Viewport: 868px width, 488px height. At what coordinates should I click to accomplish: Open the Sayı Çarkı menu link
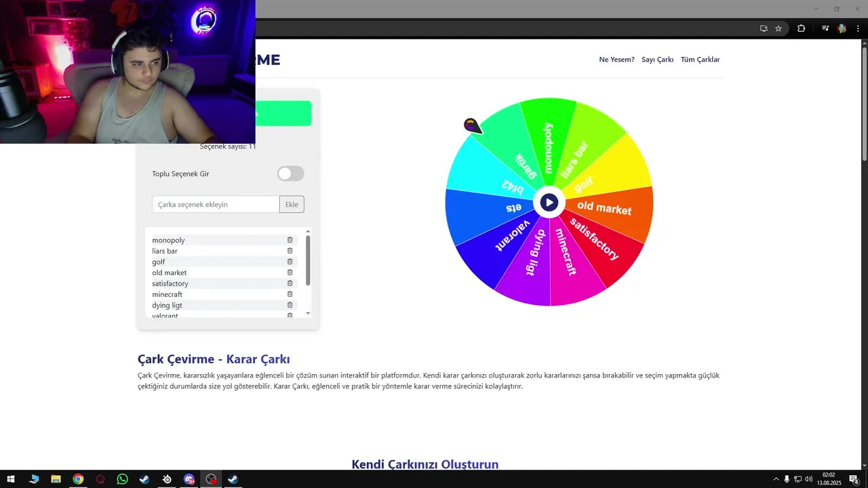pos(658,60)
